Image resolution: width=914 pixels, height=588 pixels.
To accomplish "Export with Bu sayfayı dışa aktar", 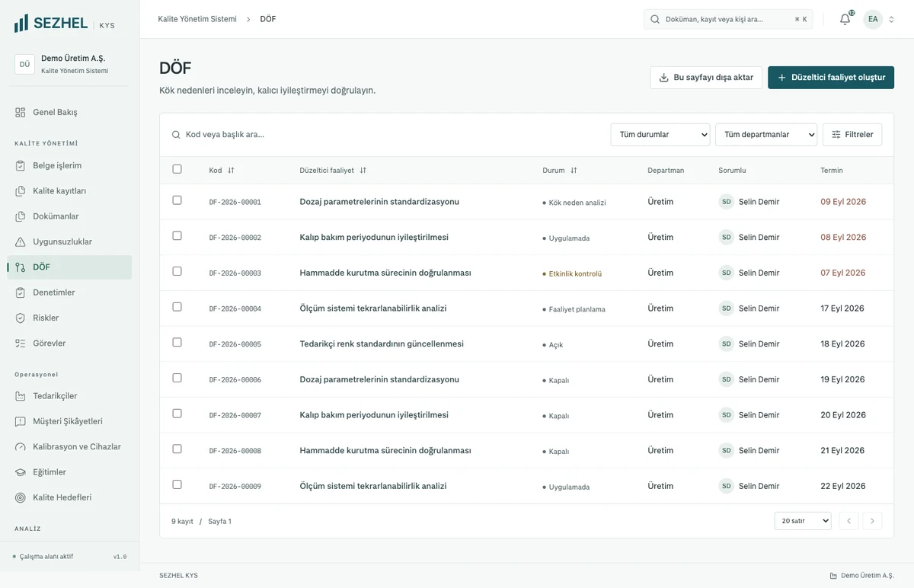I will (x=706, y=78).
